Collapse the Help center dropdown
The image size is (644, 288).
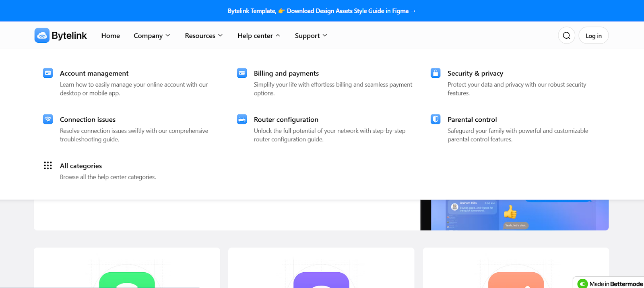(259, 35)
